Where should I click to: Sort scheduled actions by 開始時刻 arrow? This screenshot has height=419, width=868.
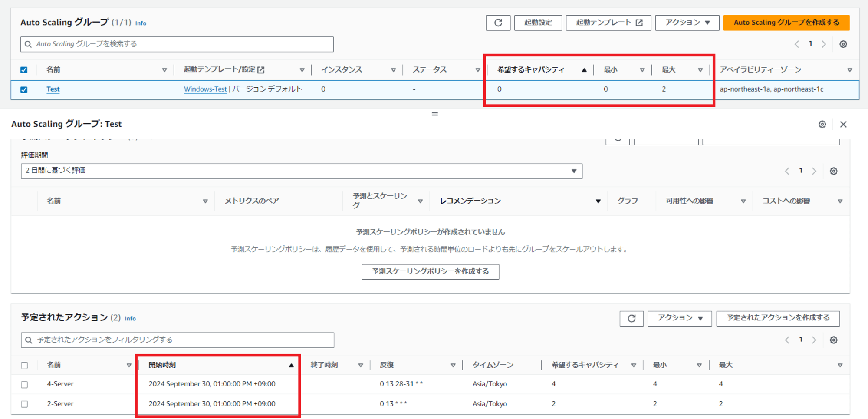pyautogui.click(x=291, y=366)
